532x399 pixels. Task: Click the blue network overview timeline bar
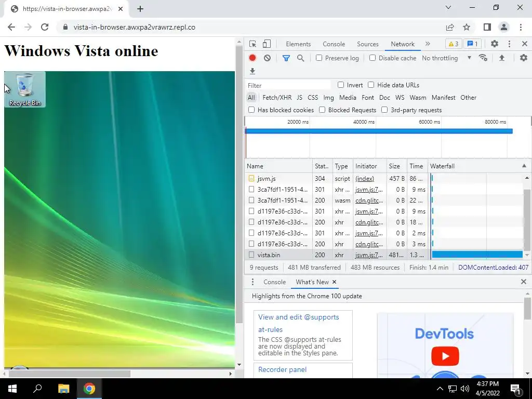(379, 131)
